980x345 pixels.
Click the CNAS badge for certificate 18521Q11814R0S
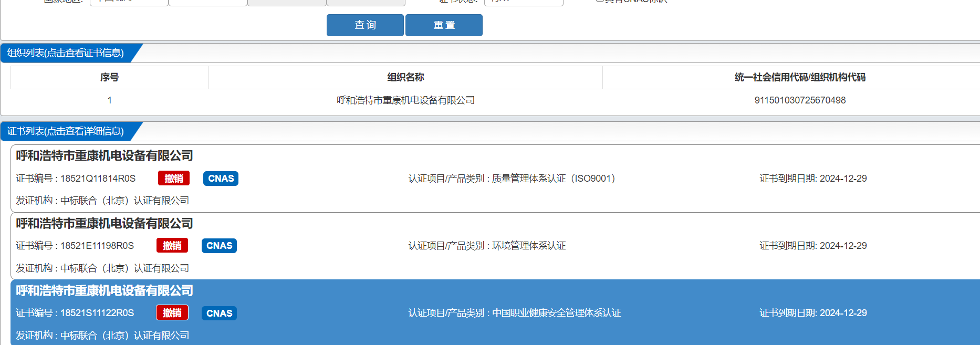tap(221, 179)
